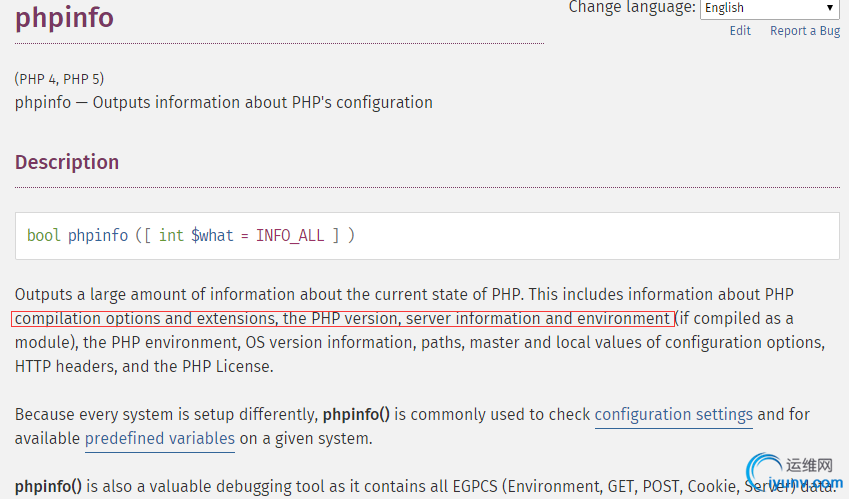This screenshot has height=499, width=849.
Task: Click bold phpinfo() in third paragraph
Action: pos(356,415)
